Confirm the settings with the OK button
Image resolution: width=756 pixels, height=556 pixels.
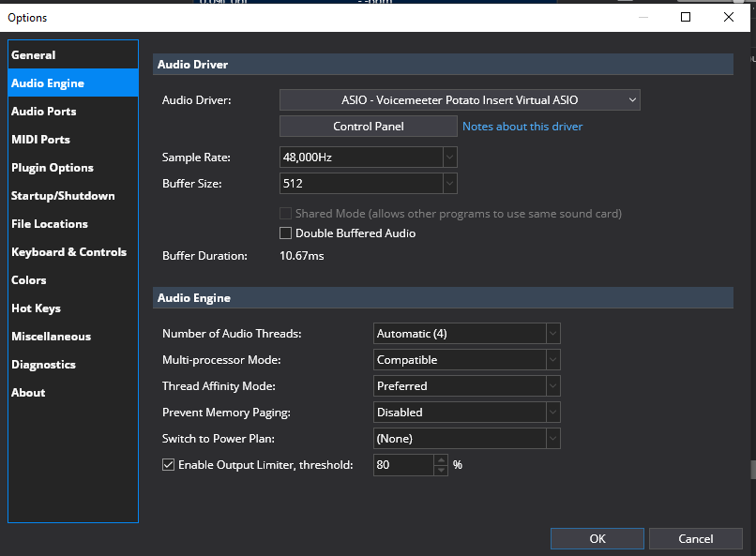pyautogui.click(x=597, y=538)
